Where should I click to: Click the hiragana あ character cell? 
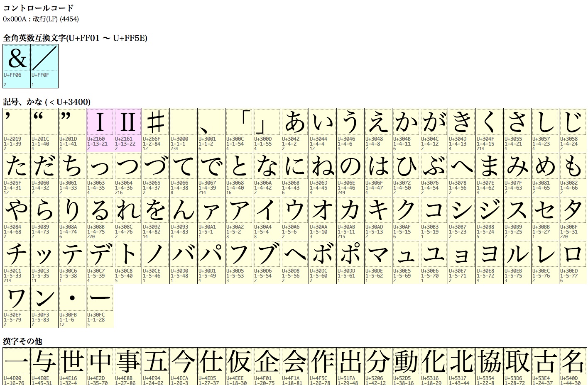tap(295, 130)
